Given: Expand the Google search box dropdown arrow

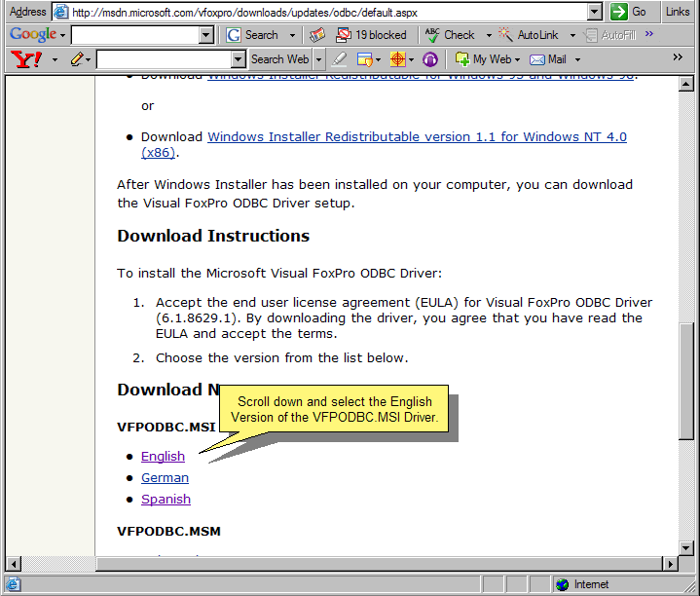Looking at the screenshot, I should coord(205,35).
